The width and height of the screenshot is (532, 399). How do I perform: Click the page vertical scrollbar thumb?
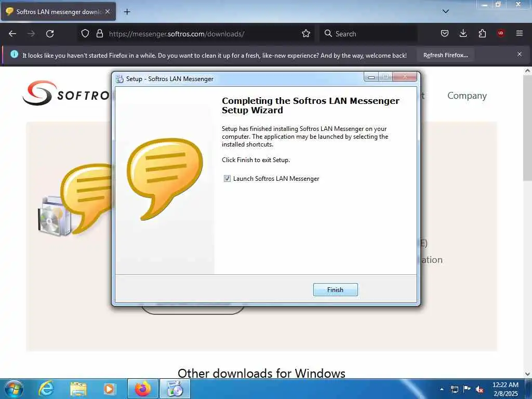coord(527,128)
